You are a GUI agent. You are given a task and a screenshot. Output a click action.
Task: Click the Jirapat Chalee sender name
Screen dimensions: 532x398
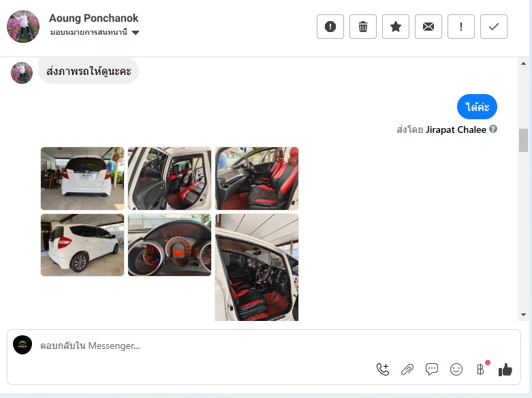click(x=456, y=129)
